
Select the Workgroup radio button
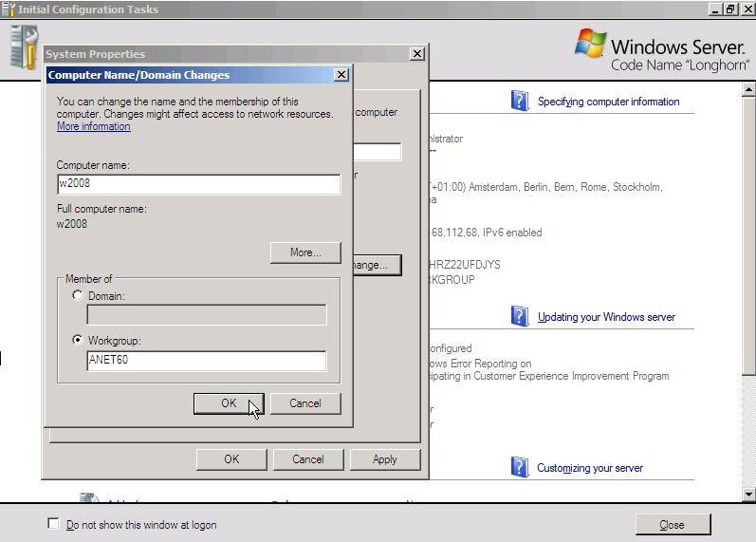77,340
